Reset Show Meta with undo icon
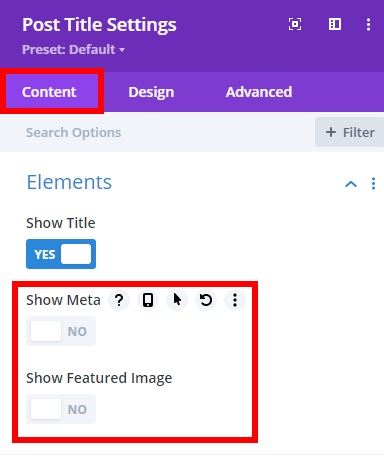 click(x=206, y=300)
